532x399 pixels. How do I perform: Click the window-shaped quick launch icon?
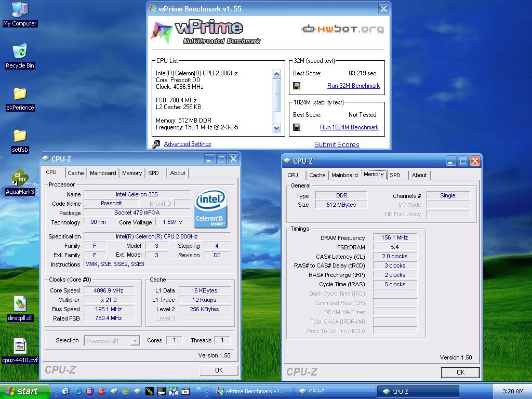[185, 391]
